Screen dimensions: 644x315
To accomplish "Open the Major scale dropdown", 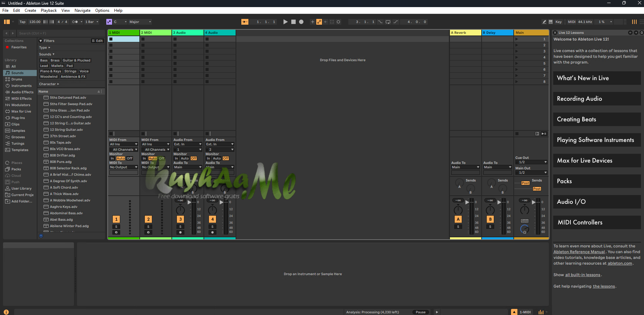I will pyautogui.click(x=140, y=22).
